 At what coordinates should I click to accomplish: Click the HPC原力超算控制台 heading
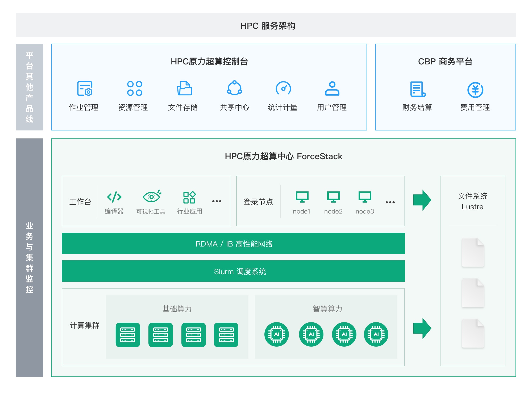click(x=209, y=61)
